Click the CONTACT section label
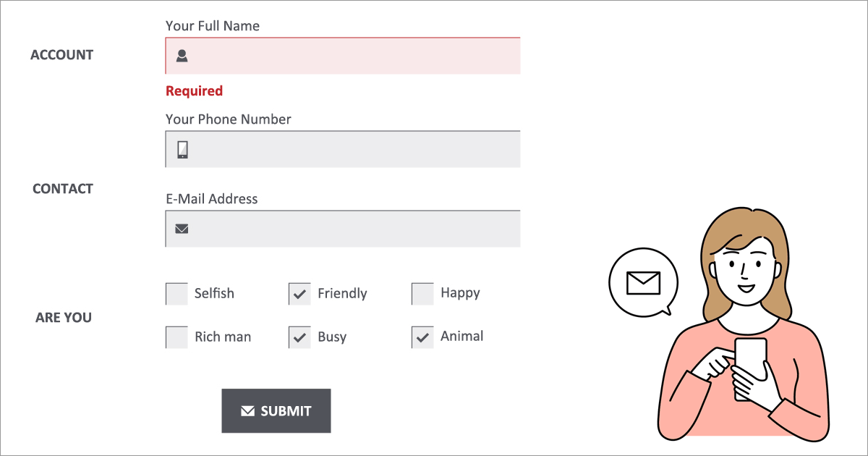This screenshot has width=868, height=456. 63,189
